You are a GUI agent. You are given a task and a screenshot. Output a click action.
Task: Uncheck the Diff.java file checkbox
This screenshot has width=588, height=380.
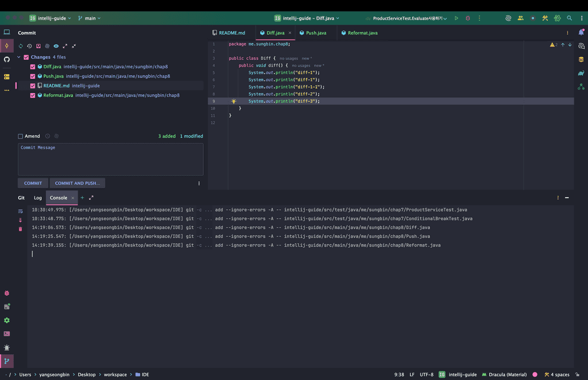click(x=33, y=67)
